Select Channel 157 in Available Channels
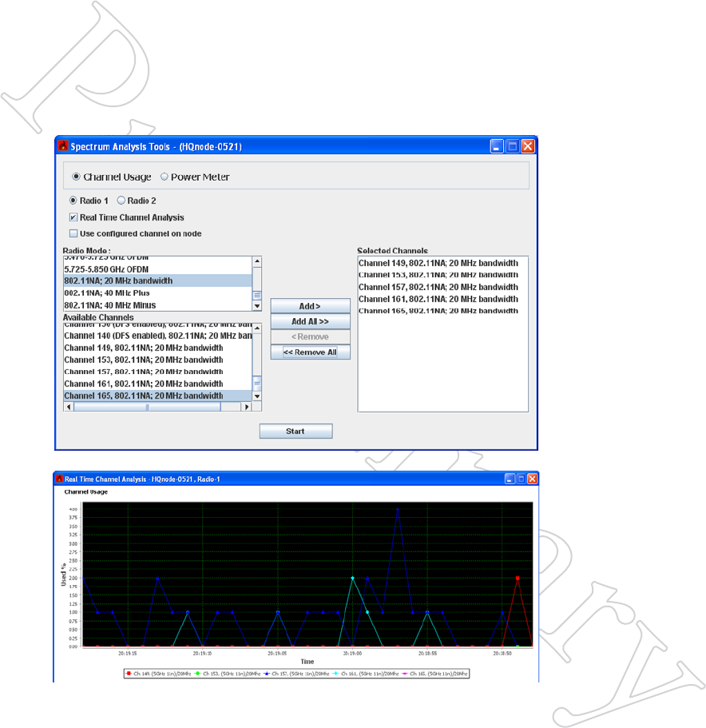Image resolution: width=706 pixels, height=728 pixels. [157, 372]
